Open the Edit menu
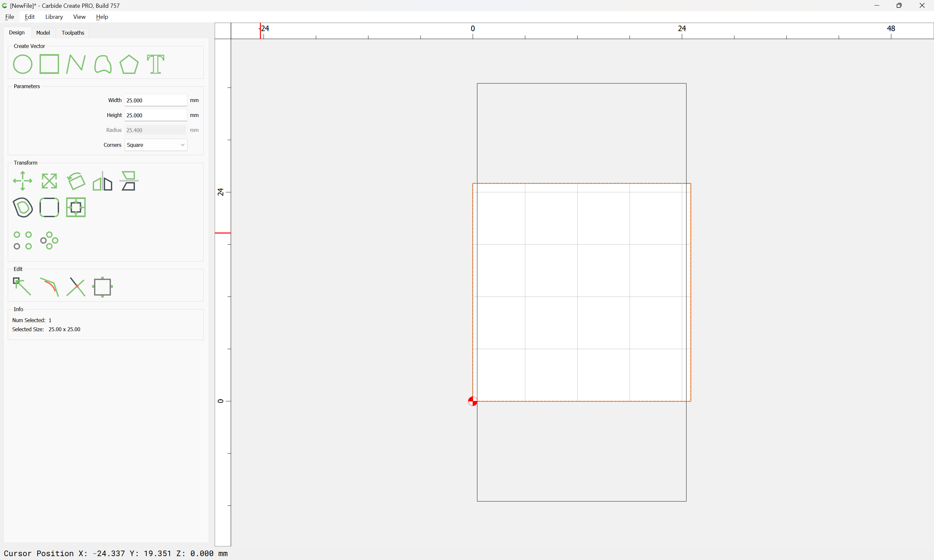 [30, 17]
